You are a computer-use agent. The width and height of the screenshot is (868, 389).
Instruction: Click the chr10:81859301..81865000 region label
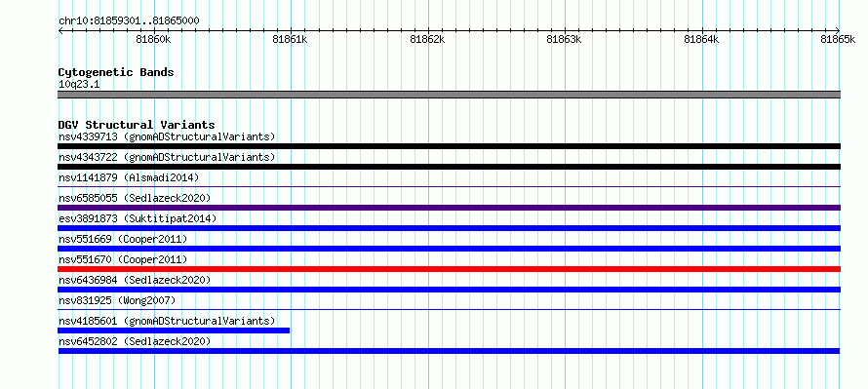click(x=129, y=20)
